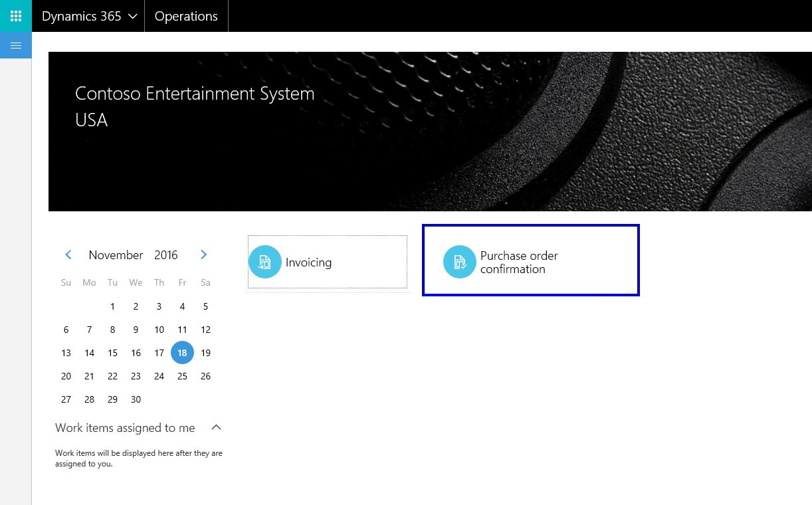Click the hamburger navigation menu icon
The width and height of the screenshot is (812, 505).
tap(15, 45)
